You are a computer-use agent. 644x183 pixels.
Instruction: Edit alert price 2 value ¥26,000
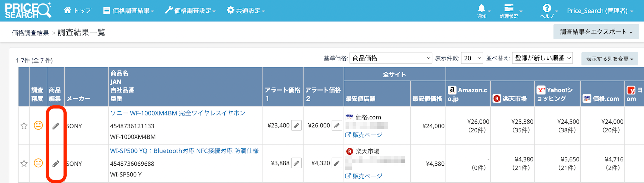[337, 126]
